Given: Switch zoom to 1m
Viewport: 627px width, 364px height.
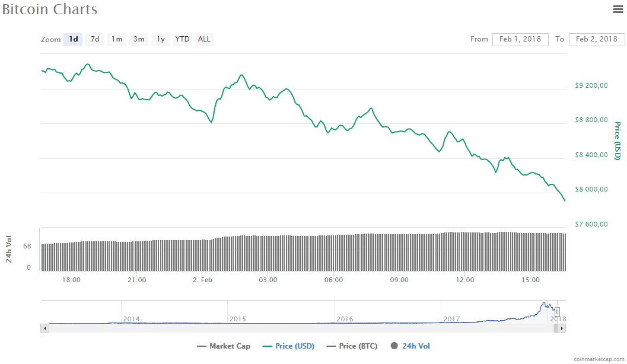Looking at the screenshot, I should tap(117, 40).
